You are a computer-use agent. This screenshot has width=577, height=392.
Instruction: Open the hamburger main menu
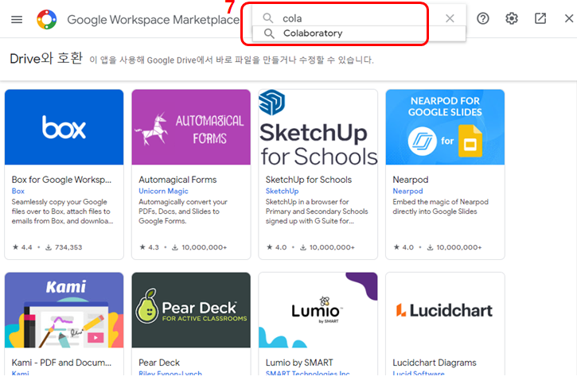click(17, 20)
